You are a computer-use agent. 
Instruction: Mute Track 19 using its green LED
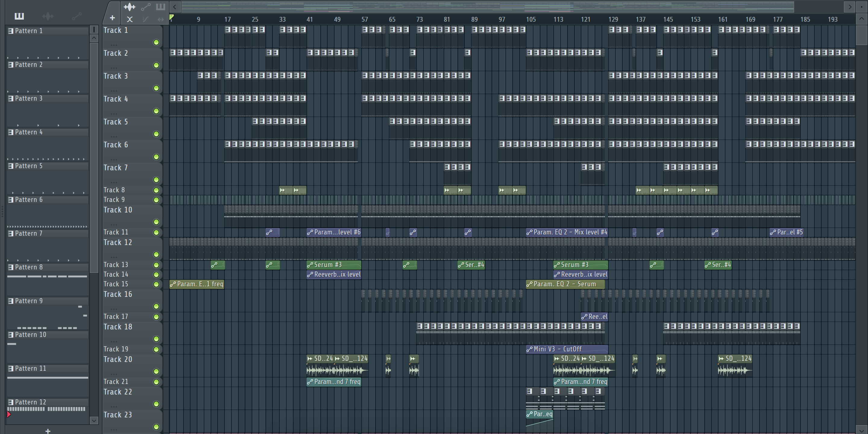click(156, 349)
